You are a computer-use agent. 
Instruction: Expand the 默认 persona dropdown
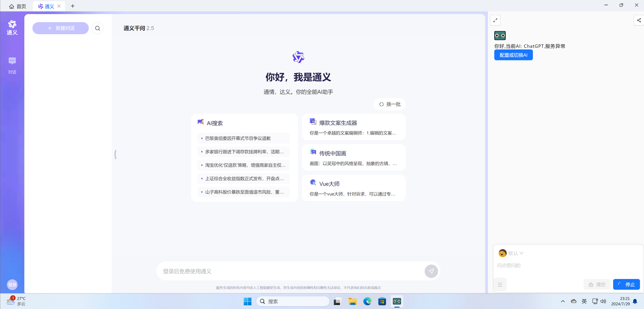click(x=515, y=253)
